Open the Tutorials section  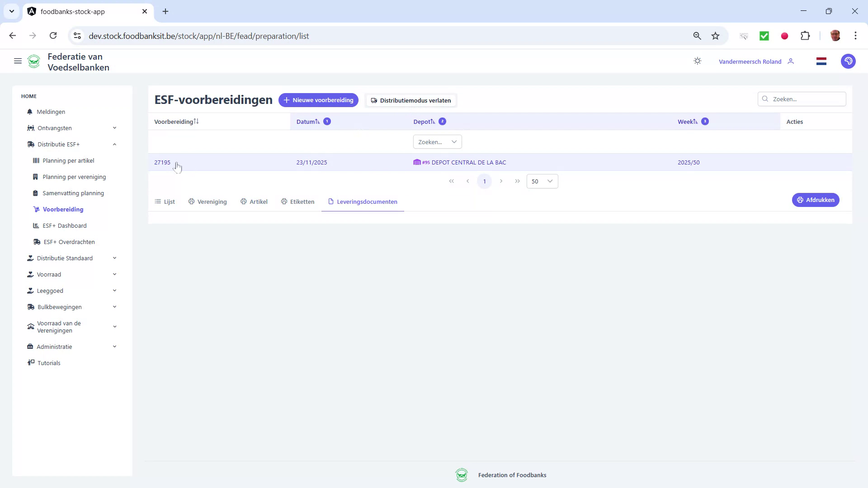click(49, 363)
